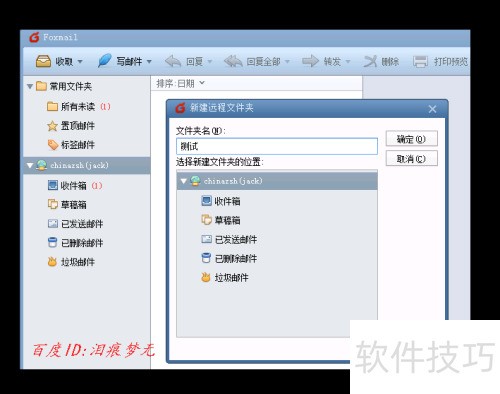This screenshot has width=500, height=394.
Task: Collapse the chinazsh(jack) sidebar triangle
Action: point(30,165)
